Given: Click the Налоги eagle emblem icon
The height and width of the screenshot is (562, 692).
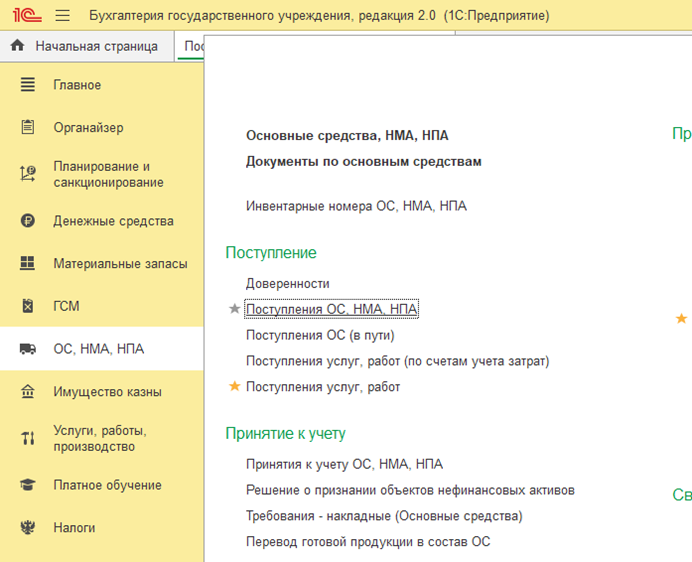Looking at the screenshot, I should [x=27, y=527].
